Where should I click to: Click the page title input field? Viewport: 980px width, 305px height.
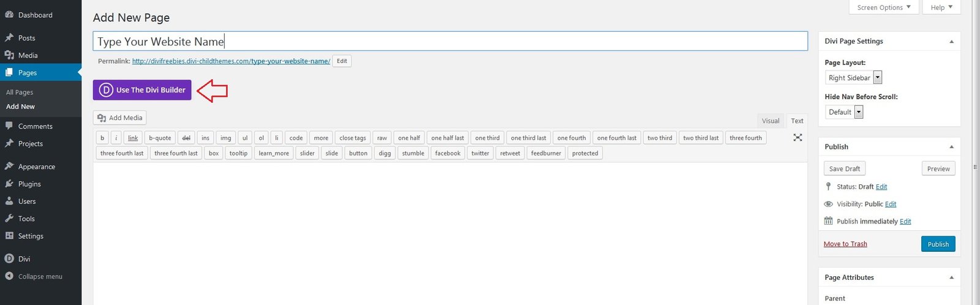[x=450, y=41]
